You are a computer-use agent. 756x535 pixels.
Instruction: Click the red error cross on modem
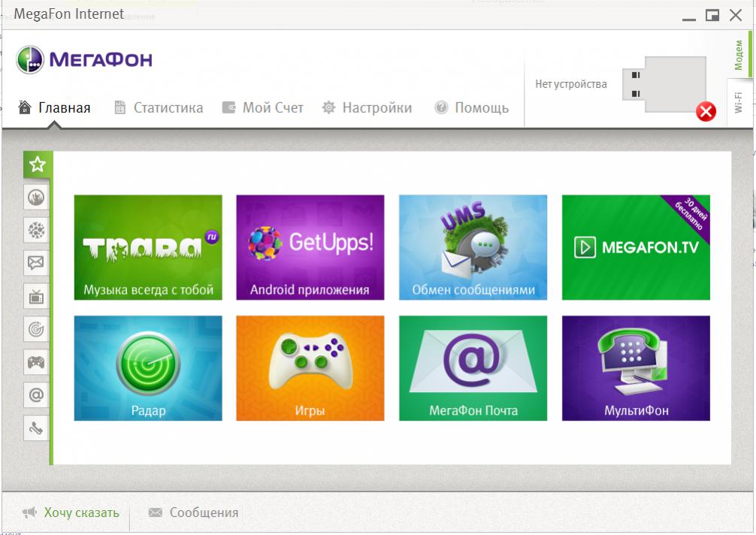tap(706, 112)
